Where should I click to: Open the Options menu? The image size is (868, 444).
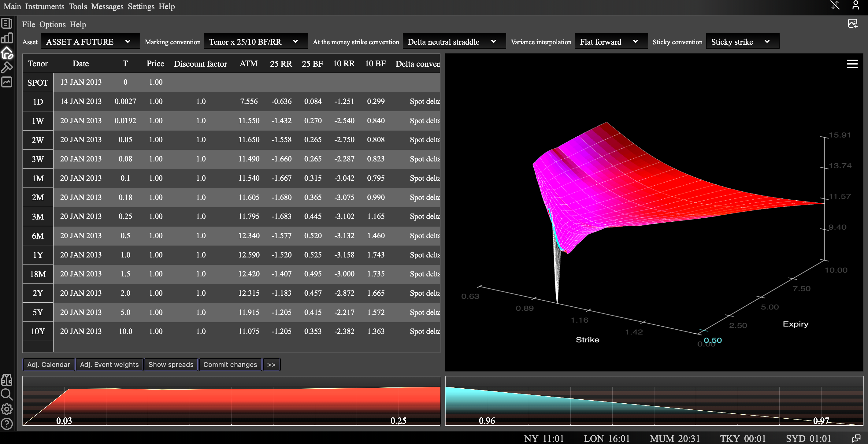(x=52, y=24)
